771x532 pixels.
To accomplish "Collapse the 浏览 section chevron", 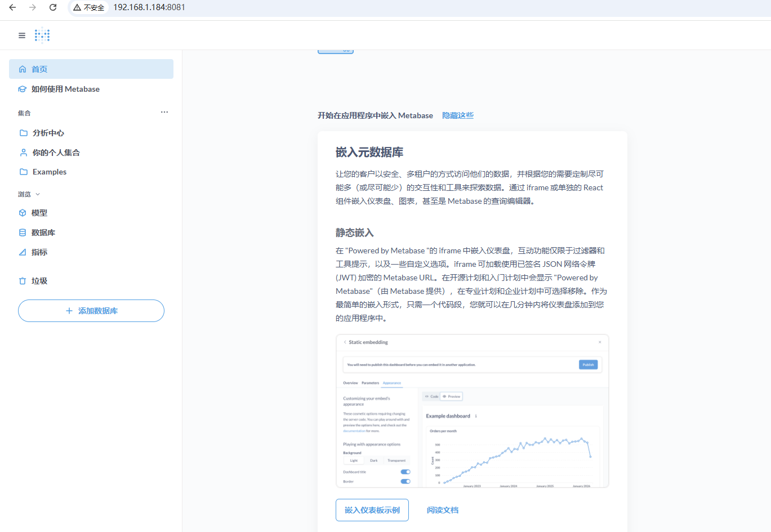I will pos(37,194).
